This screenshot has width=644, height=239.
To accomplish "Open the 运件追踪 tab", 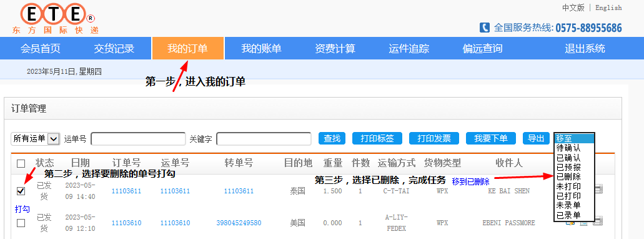I will 409,49.
